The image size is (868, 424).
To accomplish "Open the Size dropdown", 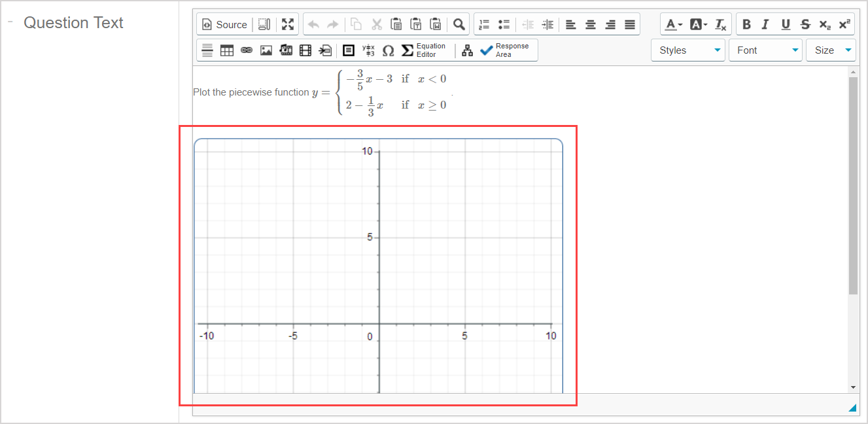I will tap(831, 50).
